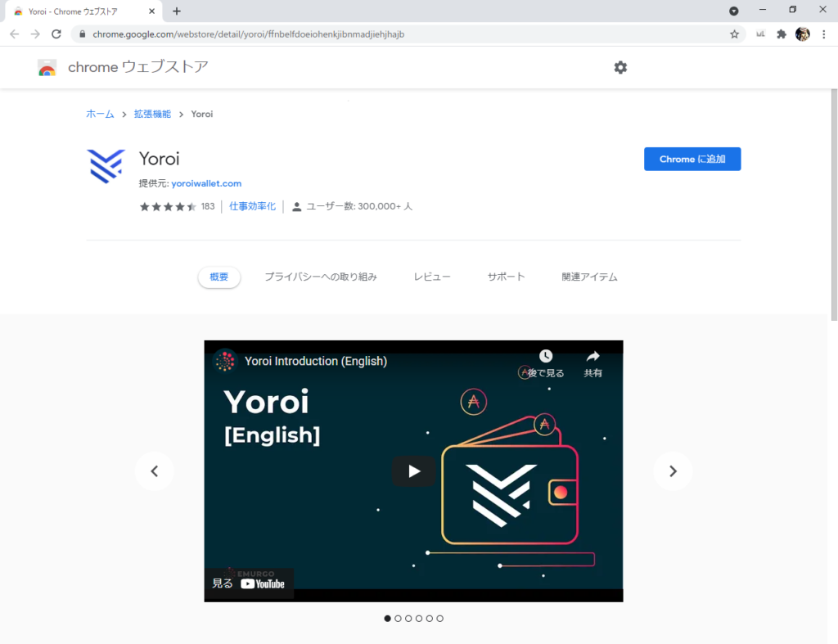Go back to the previous page
The width and height of the screenshot is (838, 644).
point(15,34)
